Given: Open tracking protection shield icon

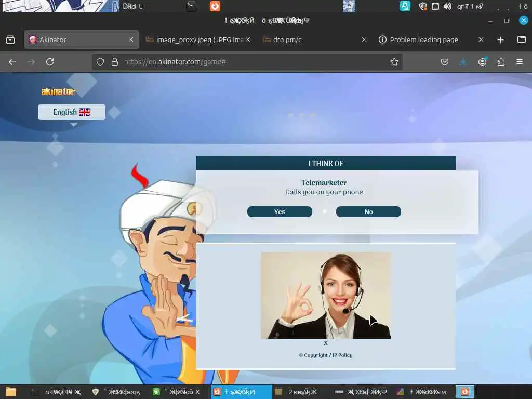Looking at the screenshot, I should [x=100, y=62].
